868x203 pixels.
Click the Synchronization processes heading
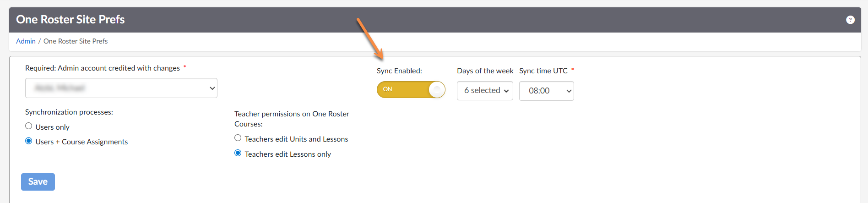pos(69,112)
